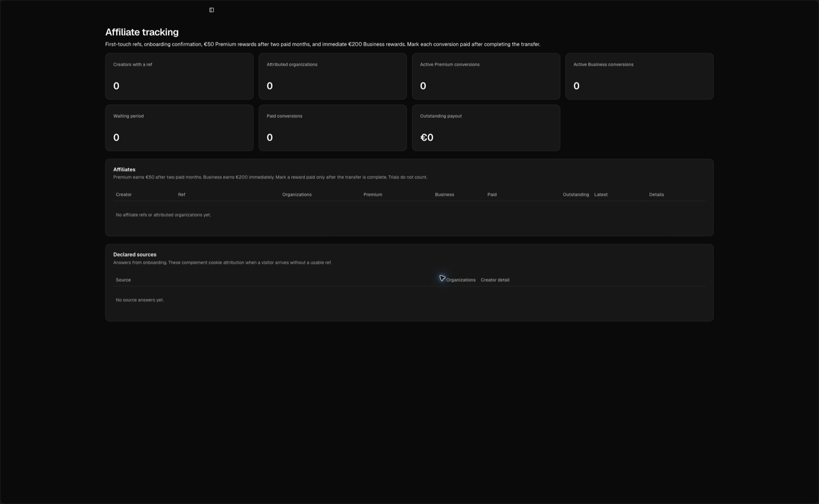Click the 'Outstanding' column header
The width and height of the screenshot is (819, 504).
[x=576, y=195]
